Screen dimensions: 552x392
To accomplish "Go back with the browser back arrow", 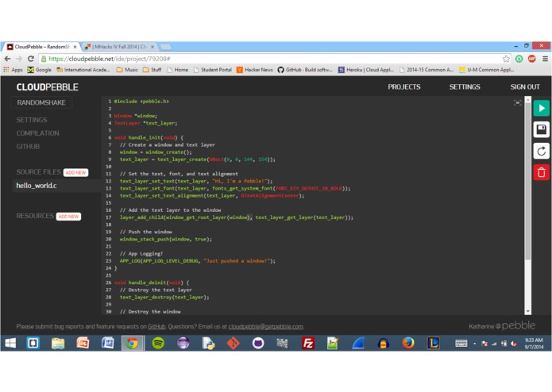I will pyautogui.click(x=8, y=59).
